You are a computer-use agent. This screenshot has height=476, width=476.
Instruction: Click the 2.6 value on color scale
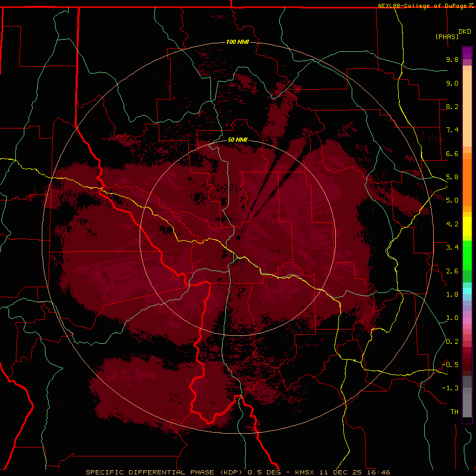point(452,271)
